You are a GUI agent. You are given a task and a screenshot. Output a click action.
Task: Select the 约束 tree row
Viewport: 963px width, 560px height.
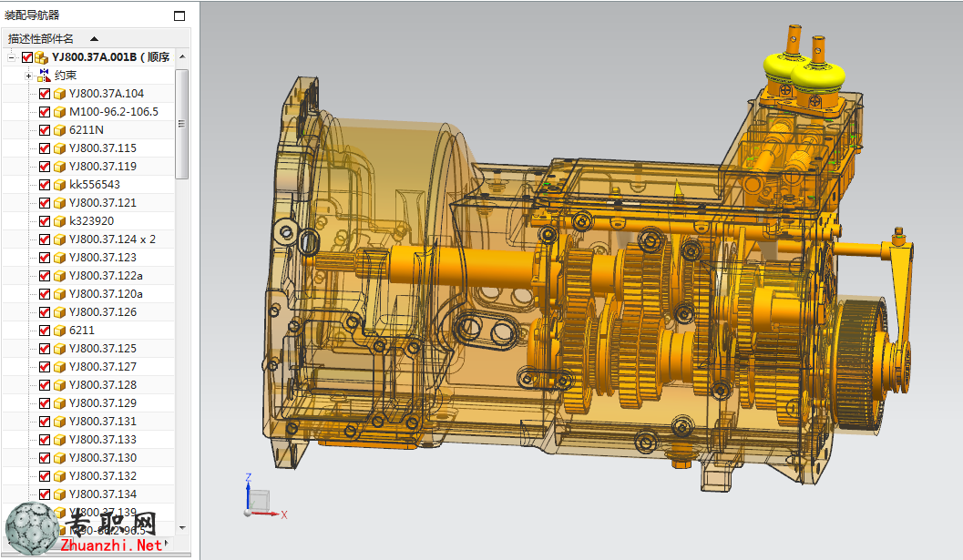pos(89,76)
